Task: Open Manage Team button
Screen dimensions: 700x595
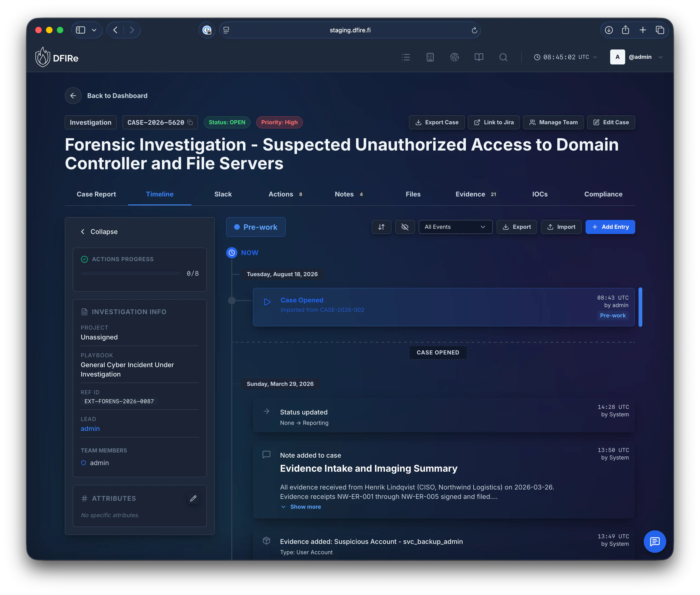Action: [554, 122]
